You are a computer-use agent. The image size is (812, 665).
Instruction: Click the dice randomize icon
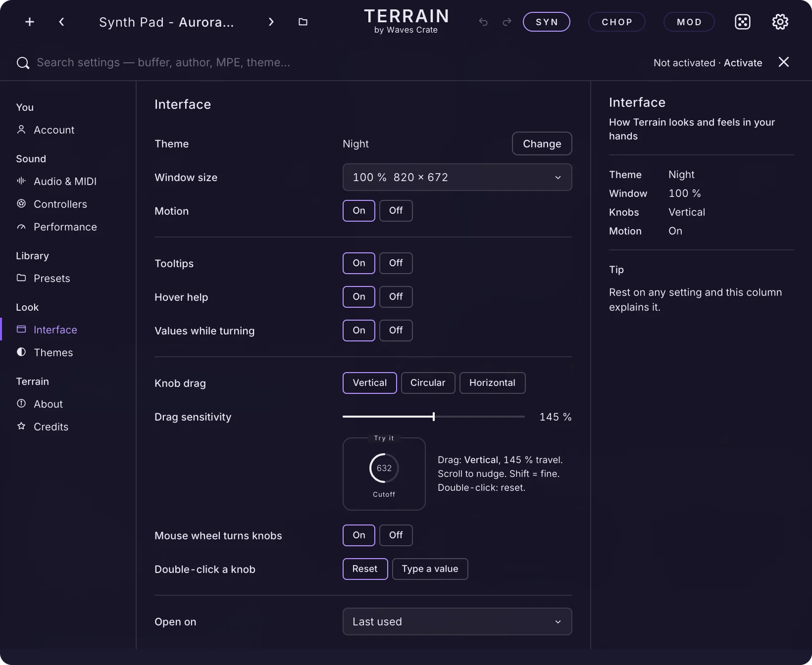point(743,22)
